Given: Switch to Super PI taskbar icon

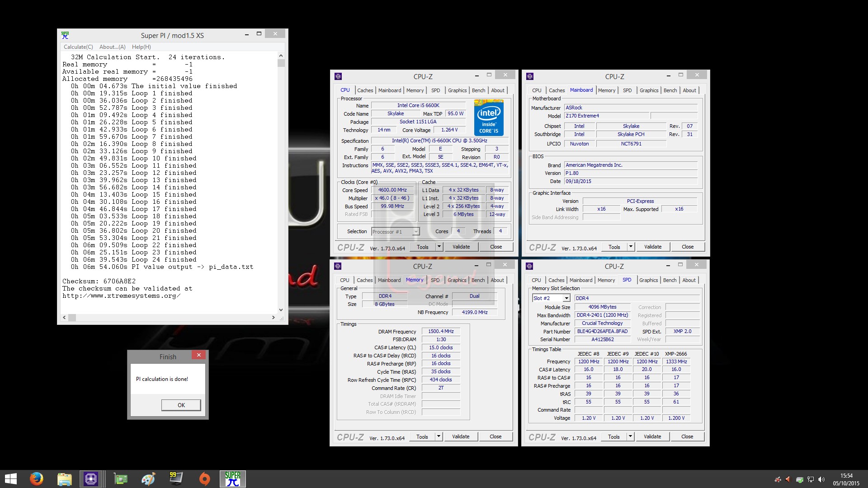Looking at the screenshot, I should tap(233, 479).
